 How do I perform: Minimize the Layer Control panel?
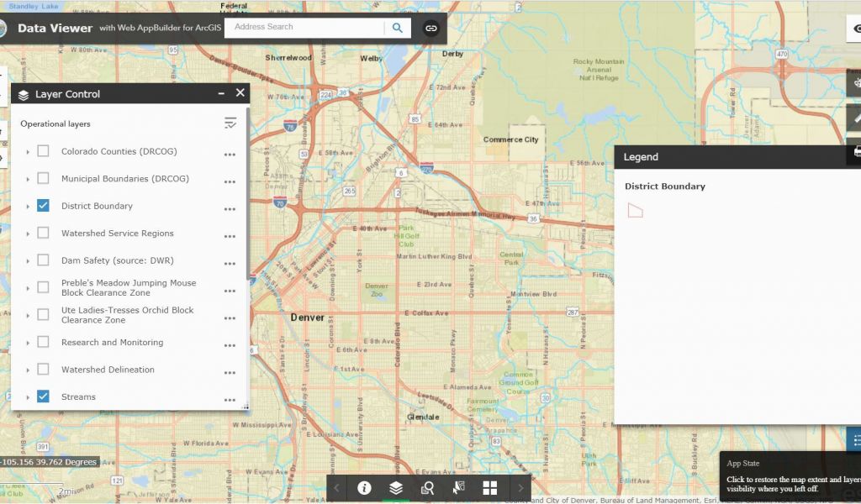pos(221,94)
